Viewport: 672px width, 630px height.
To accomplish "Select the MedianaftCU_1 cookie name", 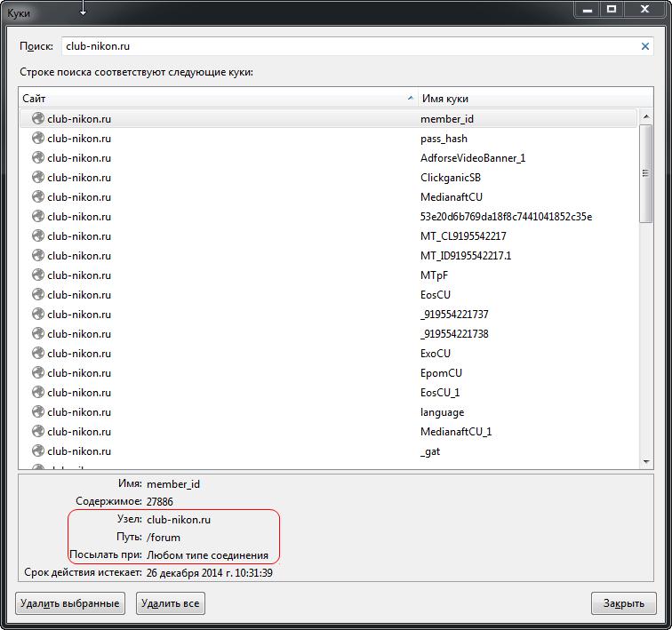I will [x=456, y=432].
